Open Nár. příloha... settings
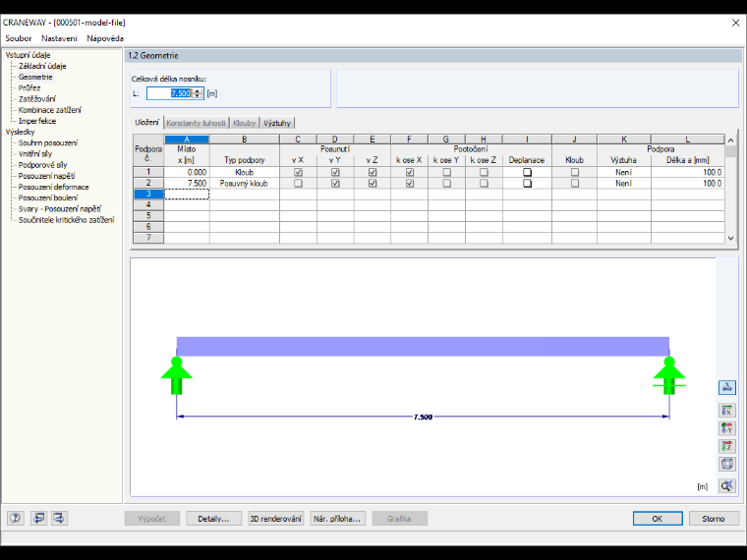Image resolution: width=747 pixels, height=560 pixels. point(337,519)
